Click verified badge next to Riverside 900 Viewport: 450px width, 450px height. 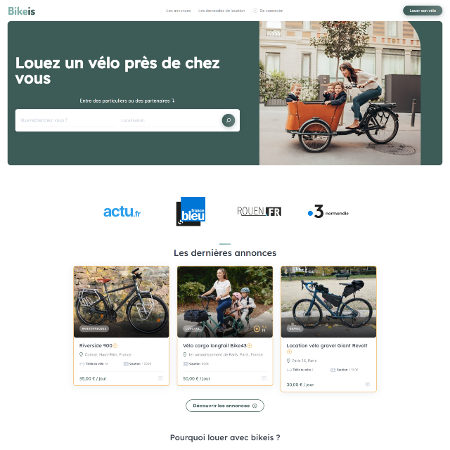[115, 345]
